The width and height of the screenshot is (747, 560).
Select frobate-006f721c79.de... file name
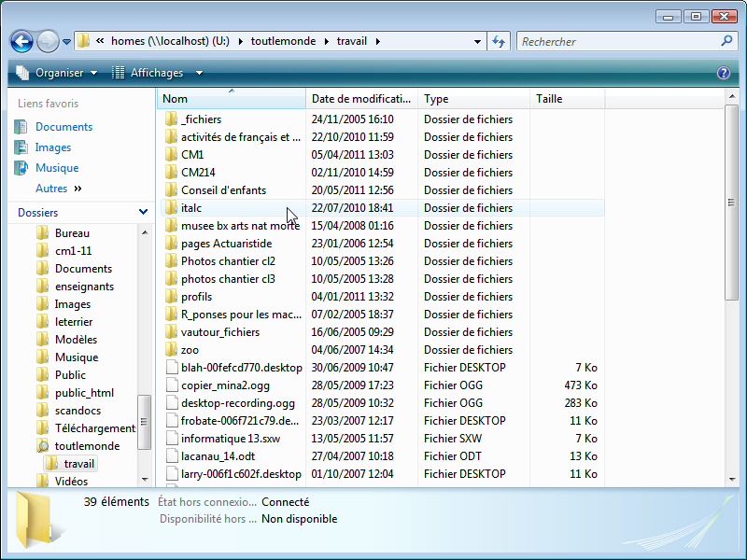240,421
